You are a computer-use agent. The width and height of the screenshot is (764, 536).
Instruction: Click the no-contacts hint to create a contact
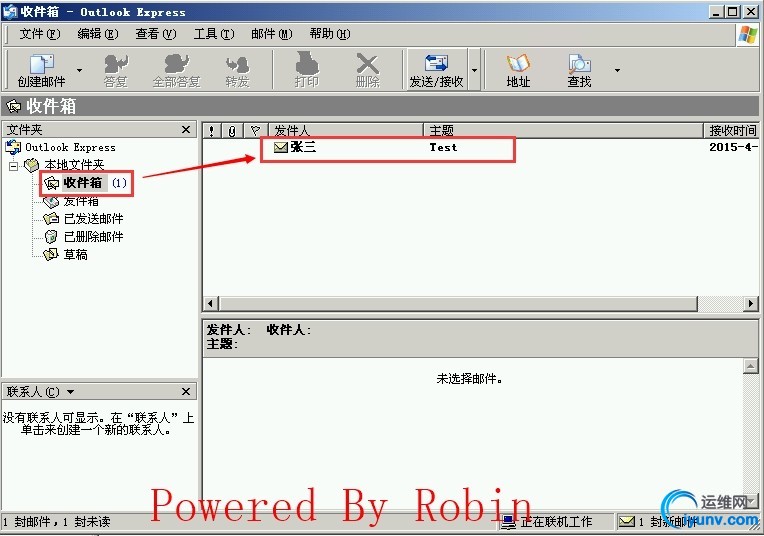click(98, 424)
